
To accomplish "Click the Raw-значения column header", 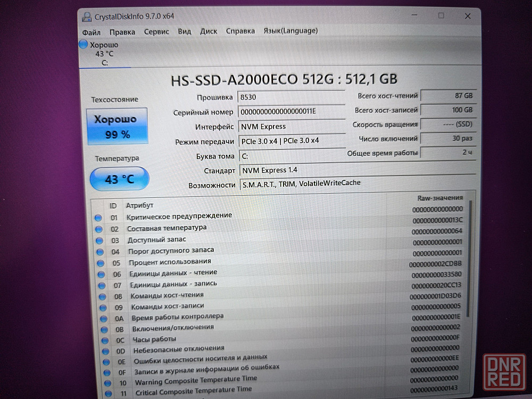I will 440,198.
